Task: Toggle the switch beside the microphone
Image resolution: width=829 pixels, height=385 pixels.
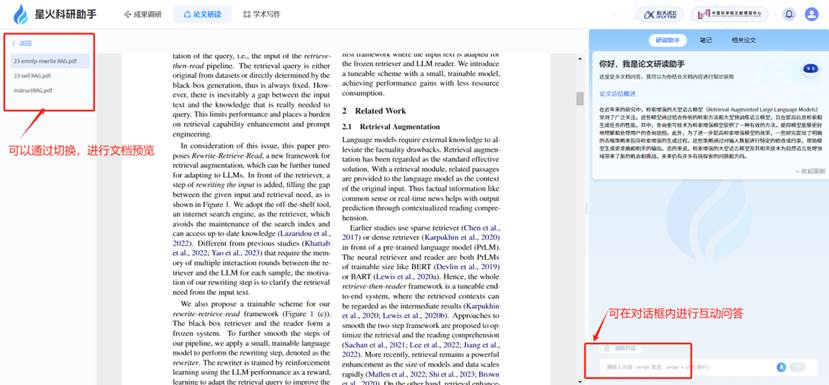Action: coord(797,367)
